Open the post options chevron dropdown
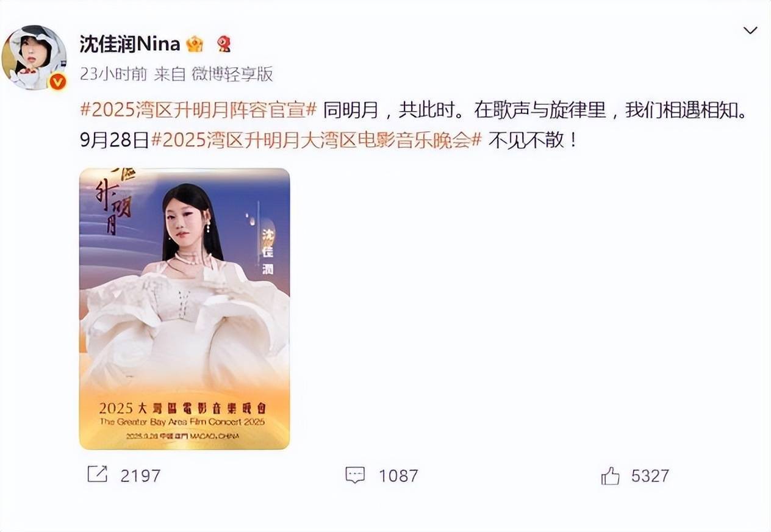This screenshot has height=532, width=771. coord(750,31)
